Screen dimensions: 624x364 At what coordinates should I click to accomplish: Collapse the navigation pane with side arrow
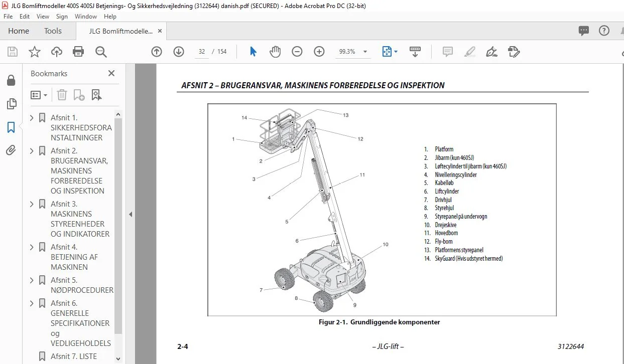tap(130, 214)
